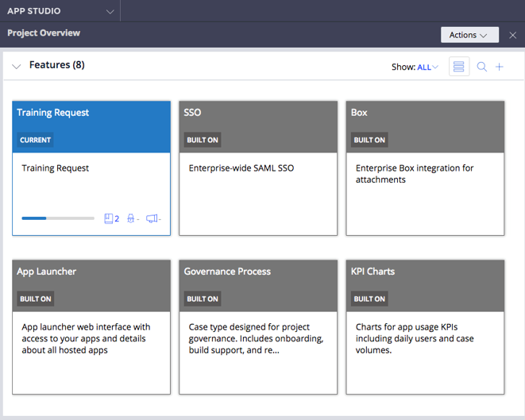
Task: Open the SSO feature card
Action: pos(258,168)
